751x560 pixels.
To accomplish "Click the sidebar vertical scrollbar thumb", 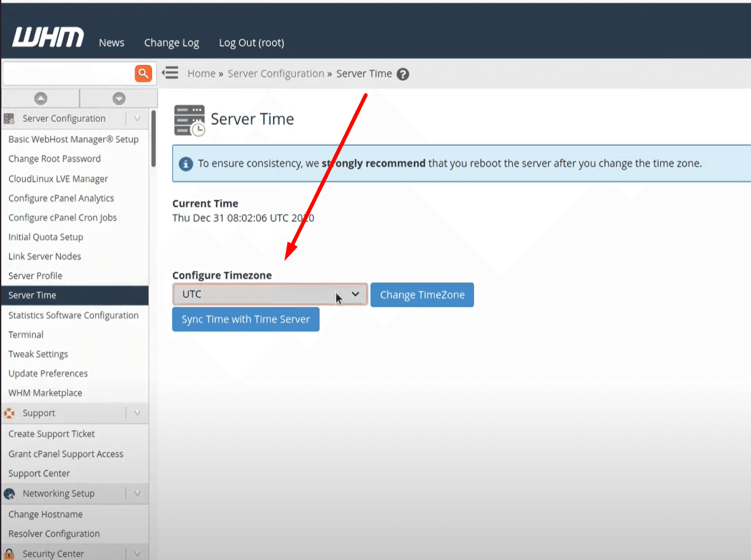I will point(153,138).
